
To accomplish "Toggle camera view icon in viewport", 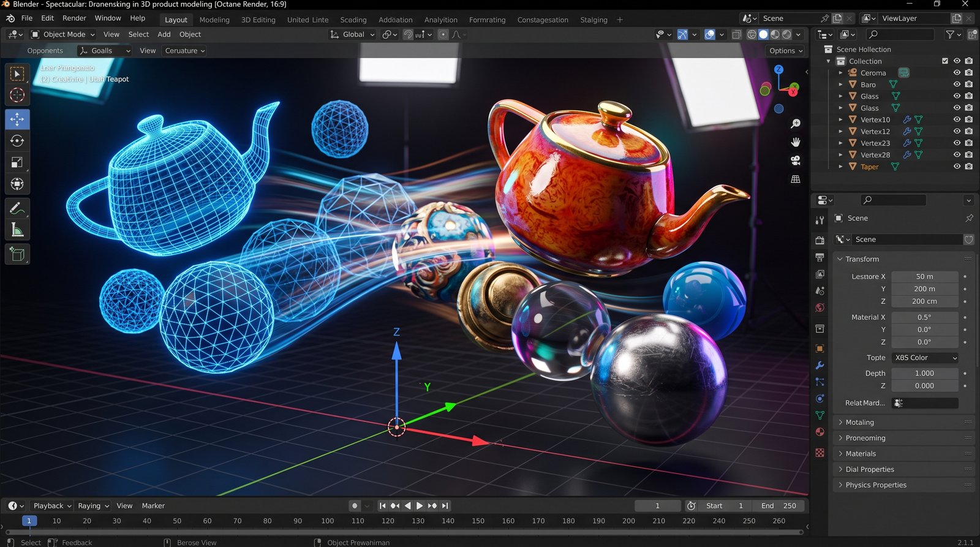I will (796, 160).
